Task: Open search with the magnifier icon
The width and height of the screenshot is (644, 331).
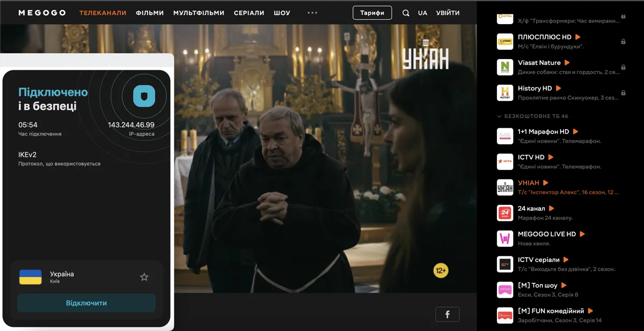Action: (x=406, y=13)
